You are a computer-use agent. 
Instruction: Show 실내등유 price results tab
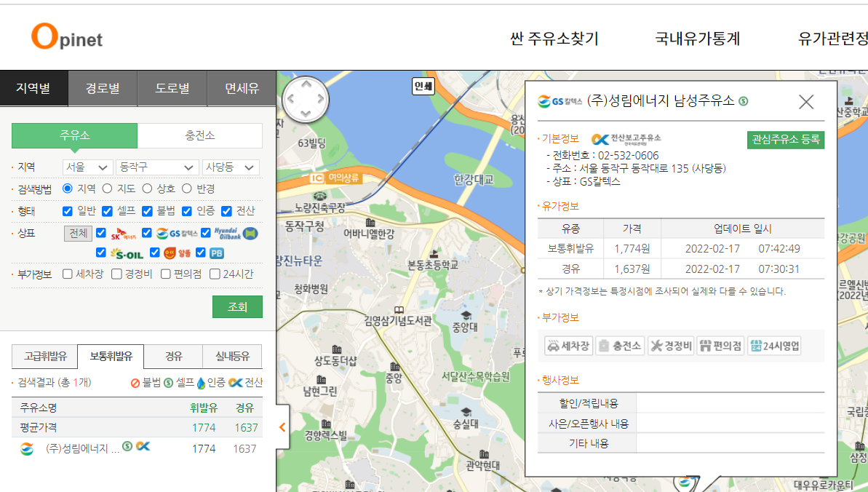pyautogui.click(x=233, y=356)
